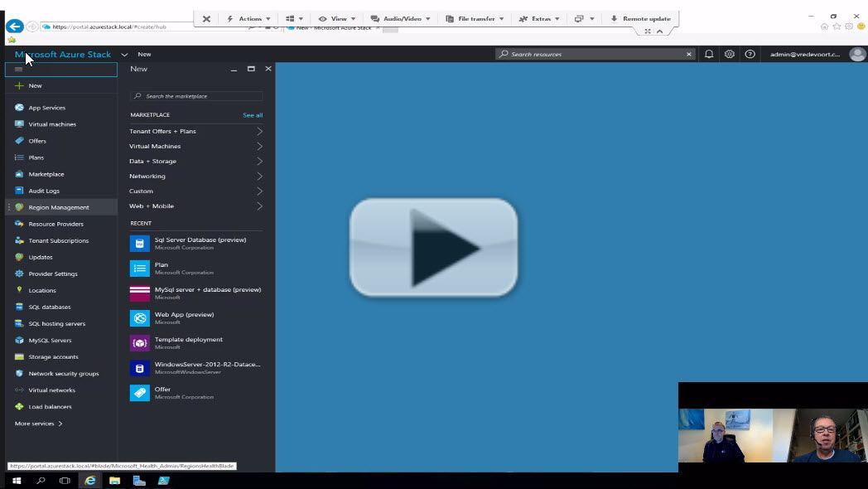868x489 pixels.
Task: Open portal settings gear icon
Action: [x=730, y=54]
